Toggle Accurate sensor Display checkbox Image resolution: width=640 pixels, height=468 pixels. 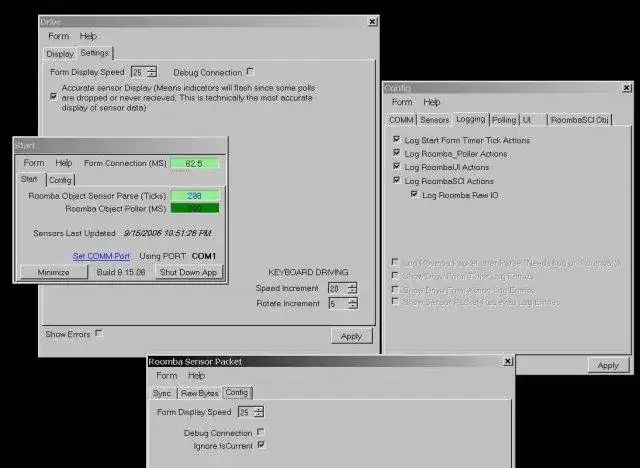53,96
